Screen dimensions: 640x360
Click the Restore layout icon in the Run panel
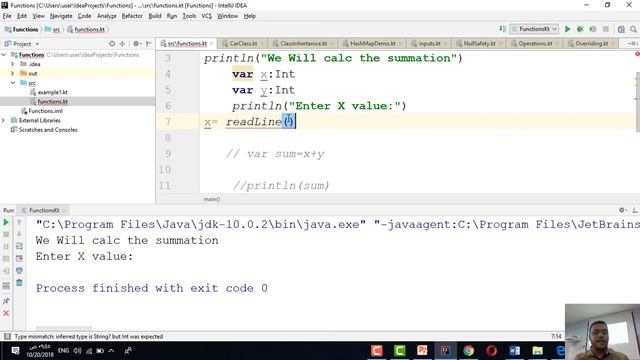pyautogui.click(x=6, y=286)
